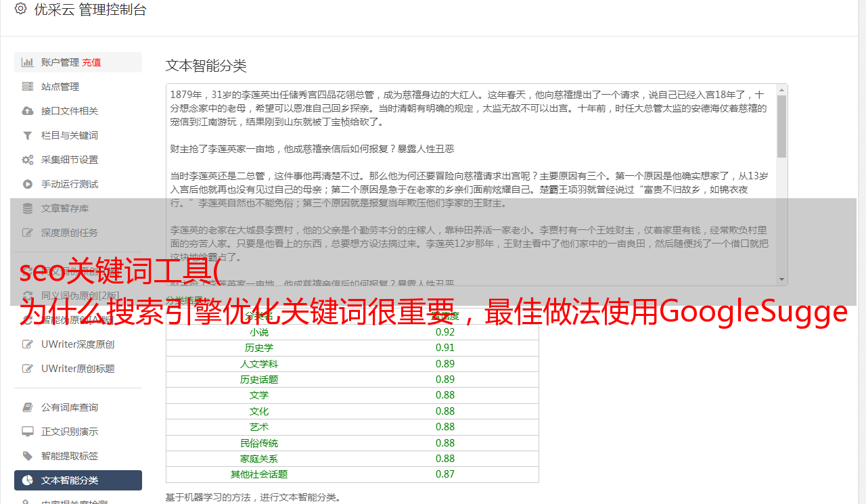Image resolution: width=866 pixels, height=504 pixels.
Task: Click the play circle icon for 手动运行测试
Action: pyautogui.click(x=28, y=184)
